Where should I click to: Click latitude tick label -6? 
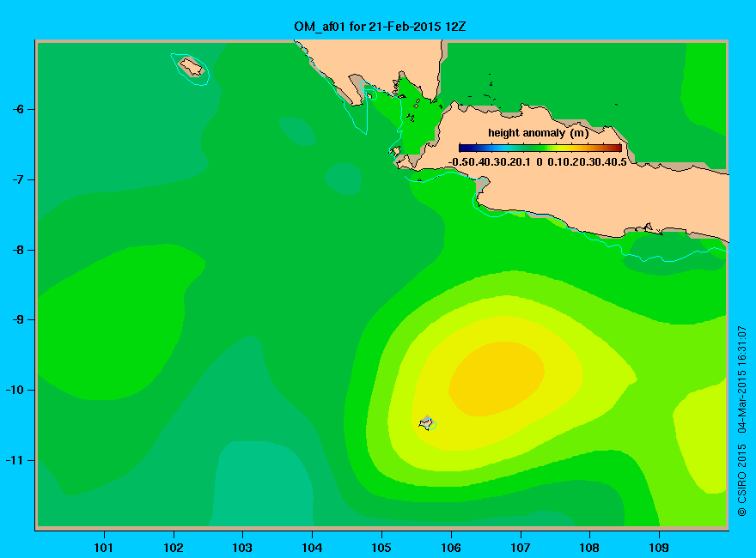(18, 109)
